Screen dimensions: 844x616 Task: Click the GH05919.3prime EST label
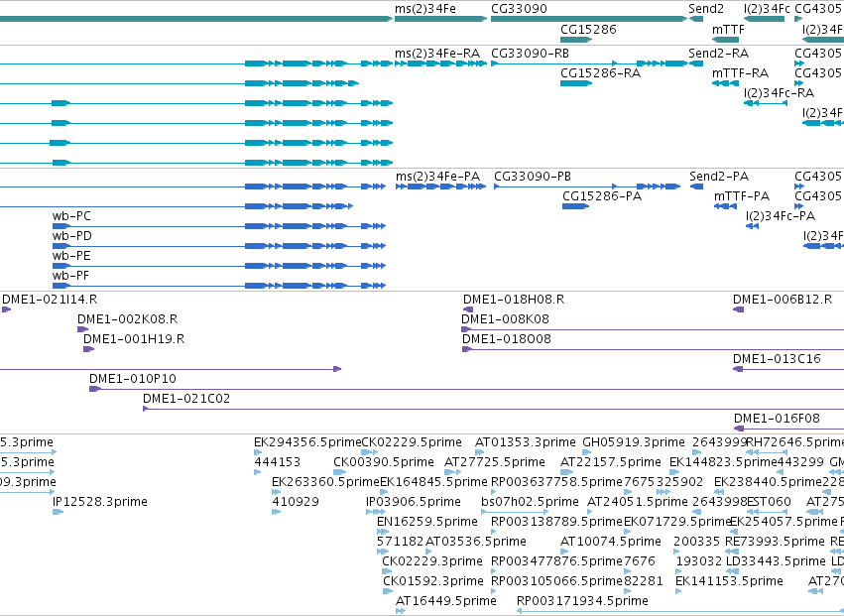tap(634, 442)
